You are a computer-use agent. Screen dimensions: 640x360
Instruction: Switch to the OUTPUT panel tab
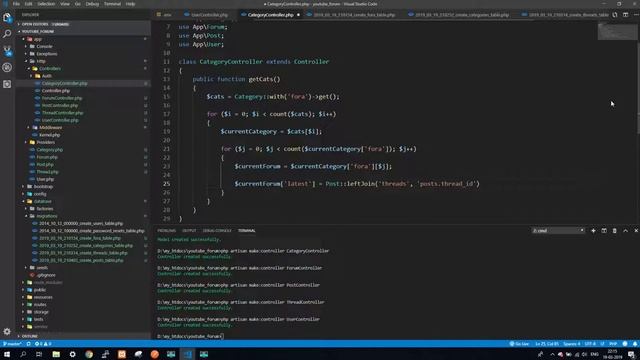(189, 231)
